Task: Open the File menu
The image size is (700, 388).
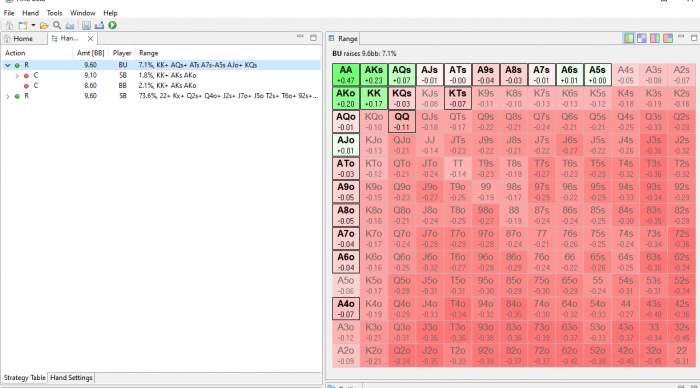Action: (x=9, y=13)
